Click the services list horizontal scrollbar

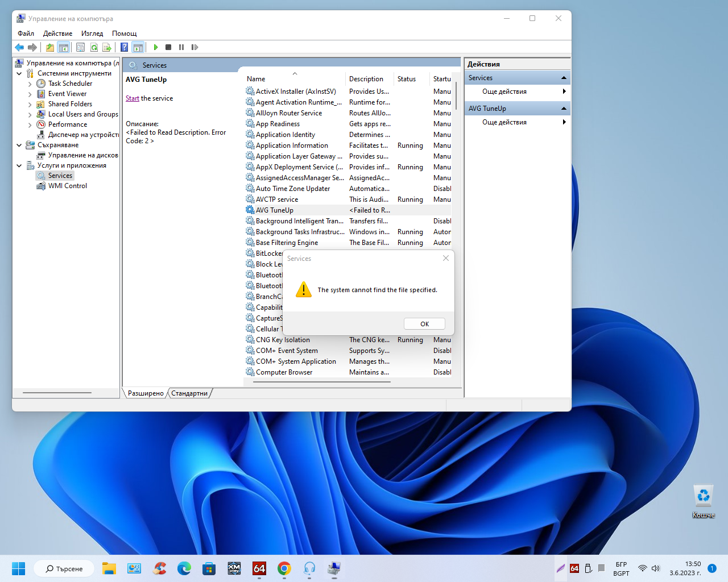(x=321, y=382)
